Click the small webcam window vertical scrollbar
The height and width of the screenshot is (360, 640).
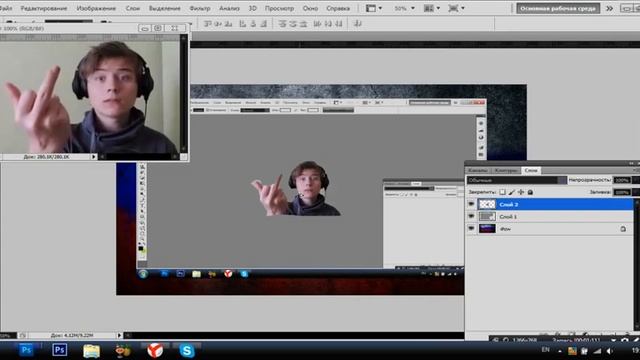tap(184, 93)
